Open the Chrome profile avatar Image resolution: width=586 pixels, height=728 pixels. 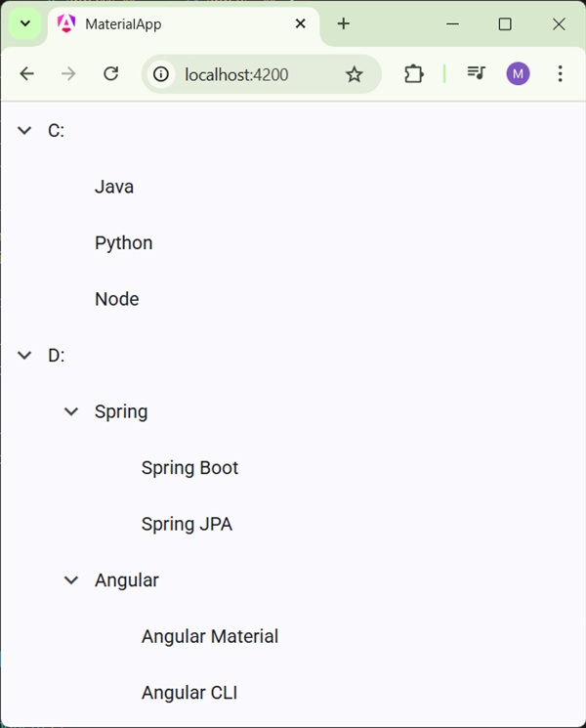coord(518,74)
